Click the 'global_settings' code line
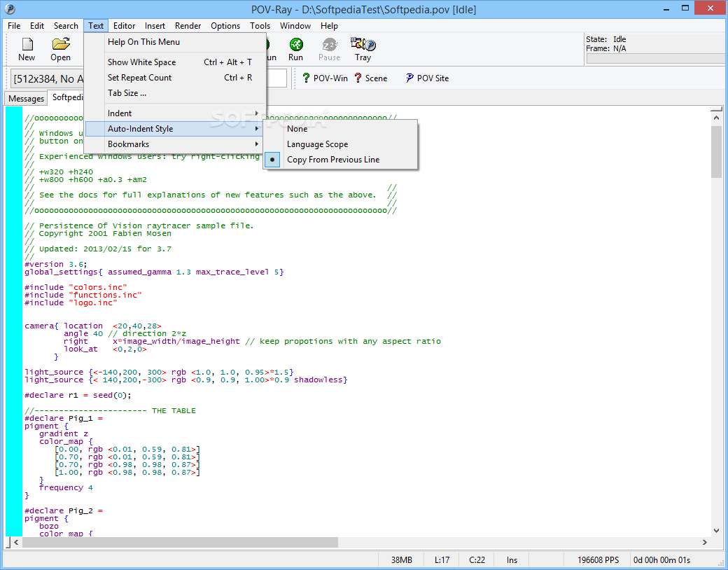728x570 pixels. tap(154, 272)
